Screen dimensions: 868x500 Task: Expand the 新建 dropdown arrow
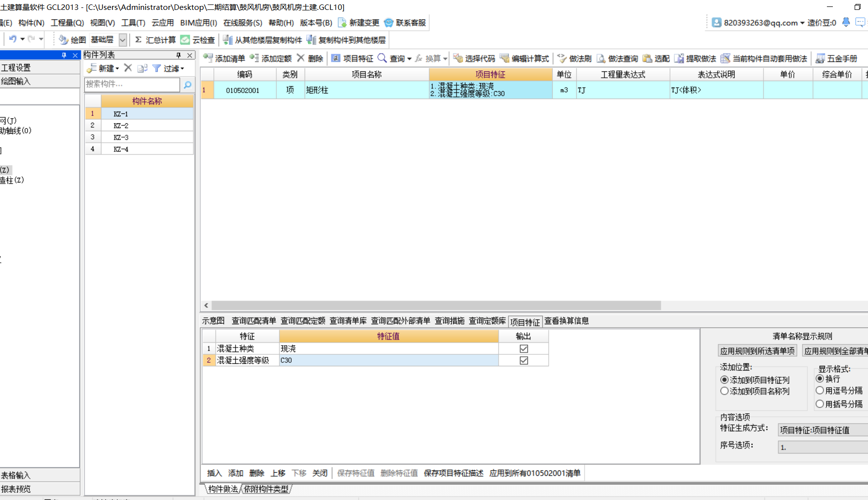click(117, 69)
